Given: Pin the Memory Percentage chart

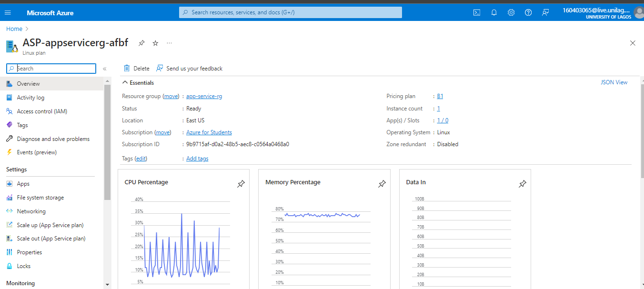Looking at the screenshot, I should [x=382, y=184].
